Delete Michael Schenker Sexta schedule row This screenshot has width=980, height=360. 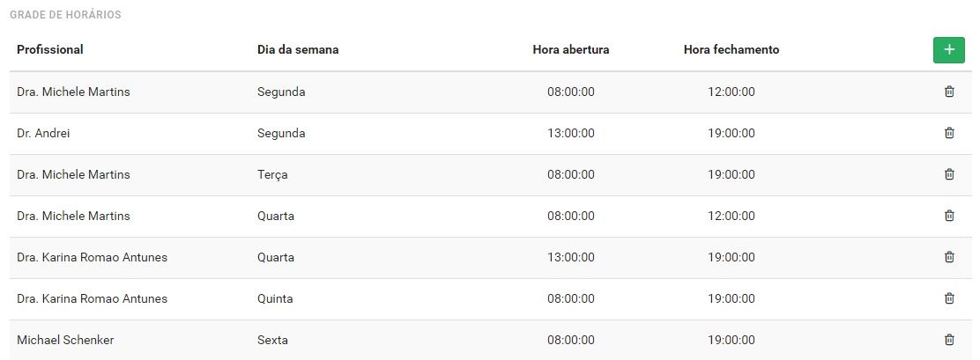click(x=949, y=340)
